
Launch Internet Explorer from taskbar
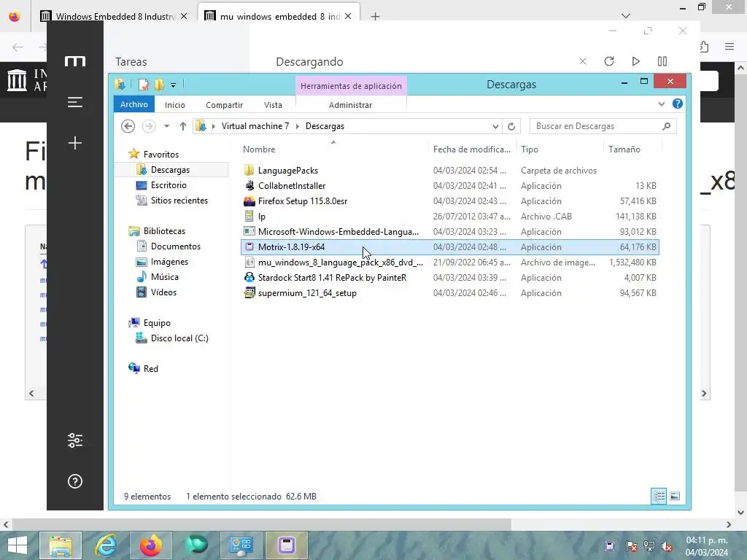coord(106,545)
